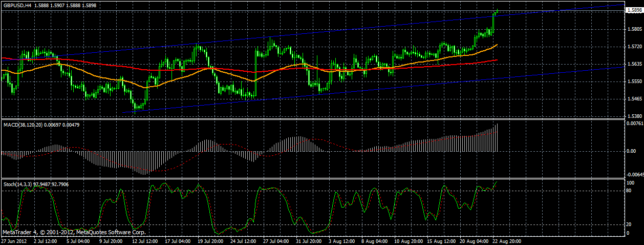The height and width of the screenshot is (245, 644).
Task: Click the MACD(38,120,20) indicator label
Action: (x=23, y=125)
